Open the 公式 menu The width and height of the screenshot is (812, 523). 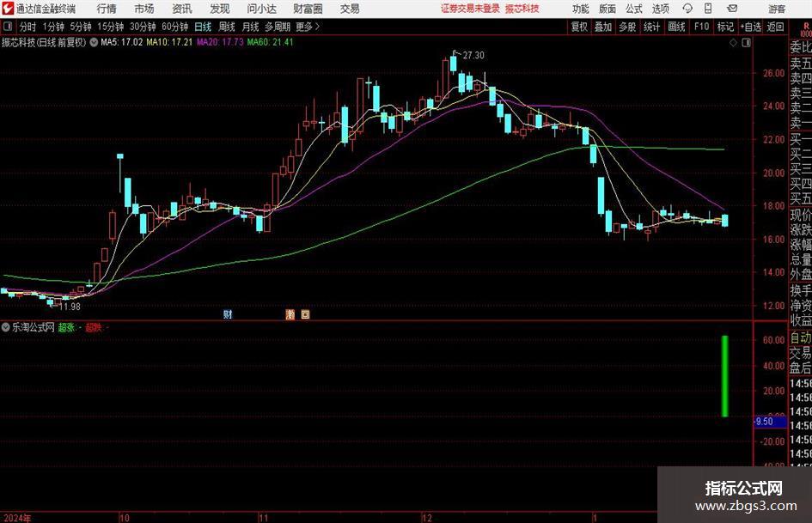pos(633,9)
